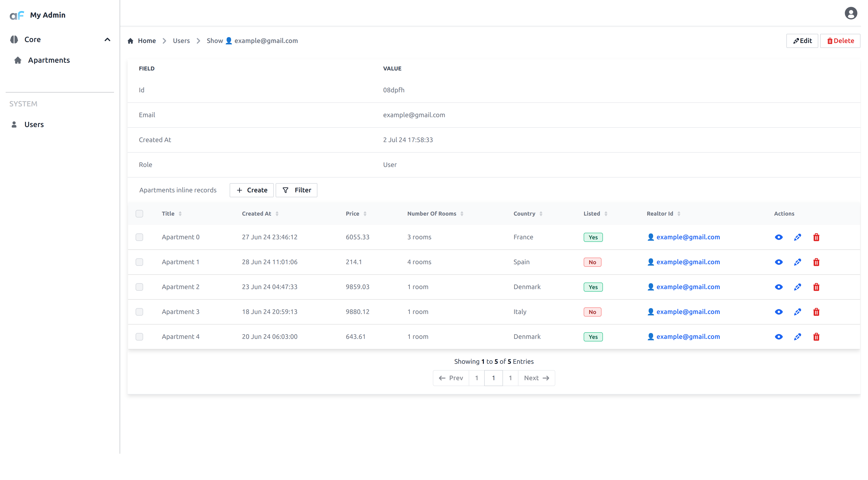Open Users in the sidebar
Viewport: 868px width, 480px height.
tap(34, 124)
